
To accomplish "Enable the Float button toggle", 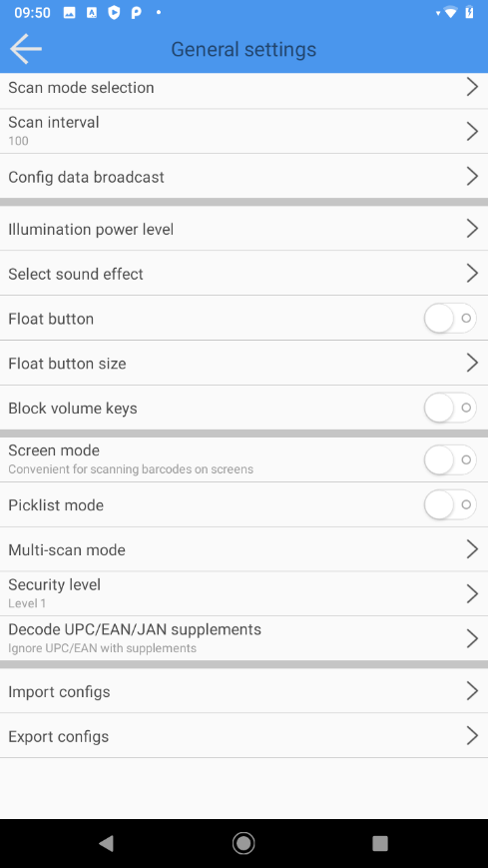I will pyautogui.click(x=450, y=319).
